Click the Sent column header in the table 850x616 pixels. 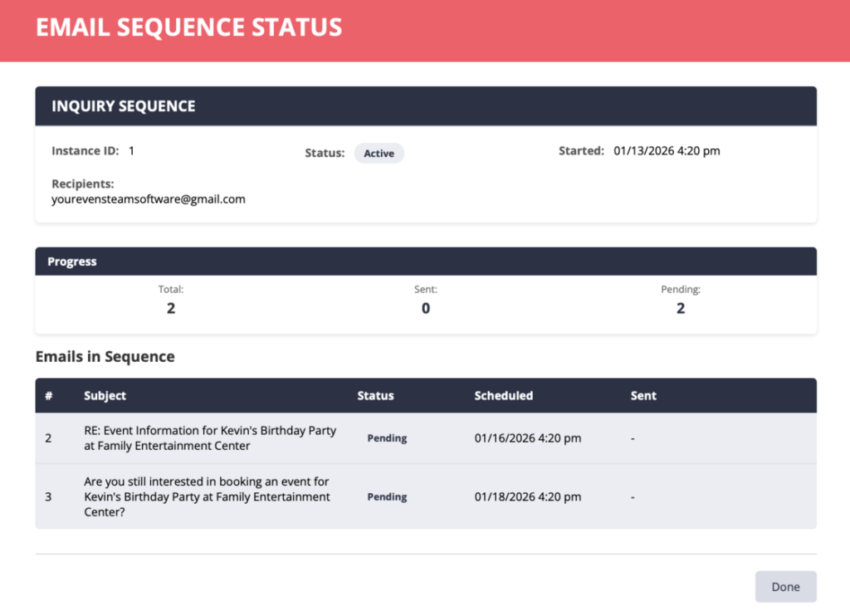643,396
